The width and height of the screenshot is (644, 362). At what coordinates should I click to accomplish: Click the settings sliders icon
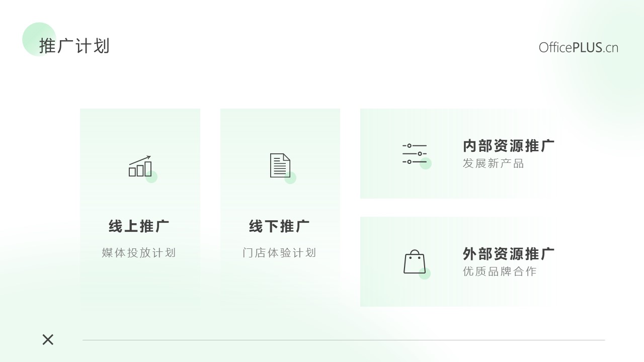pyautogui.click(x=415, y=153)
